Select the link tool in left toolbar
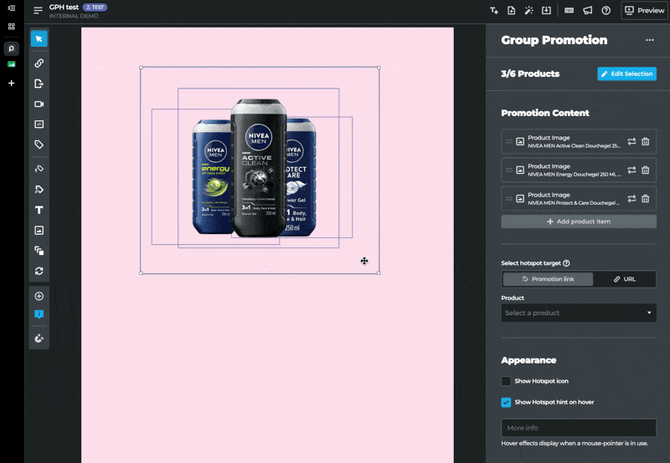The image size is (670, 463). pos(39,63)
